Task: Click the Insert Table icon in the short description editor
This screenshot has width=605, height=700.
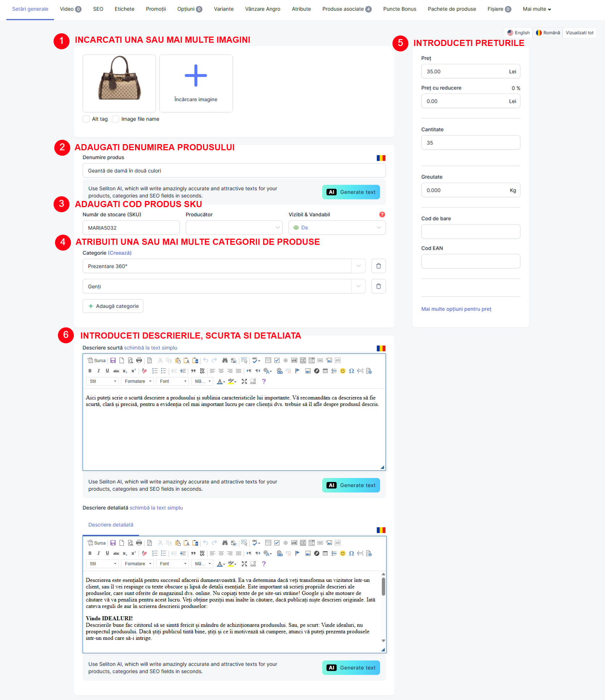Action: [x=325, y=371]
